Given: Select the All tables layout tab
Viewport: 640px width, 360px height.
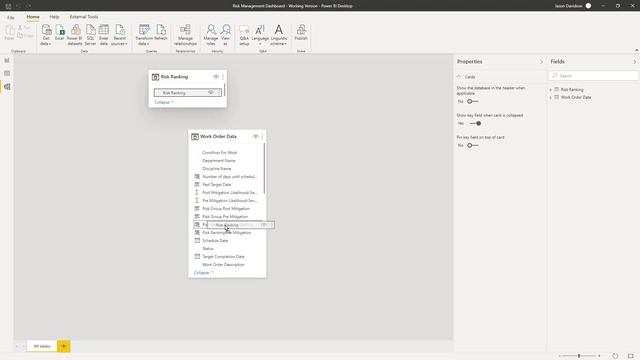Looking at the screenshot, I should [x=42, y=346].
